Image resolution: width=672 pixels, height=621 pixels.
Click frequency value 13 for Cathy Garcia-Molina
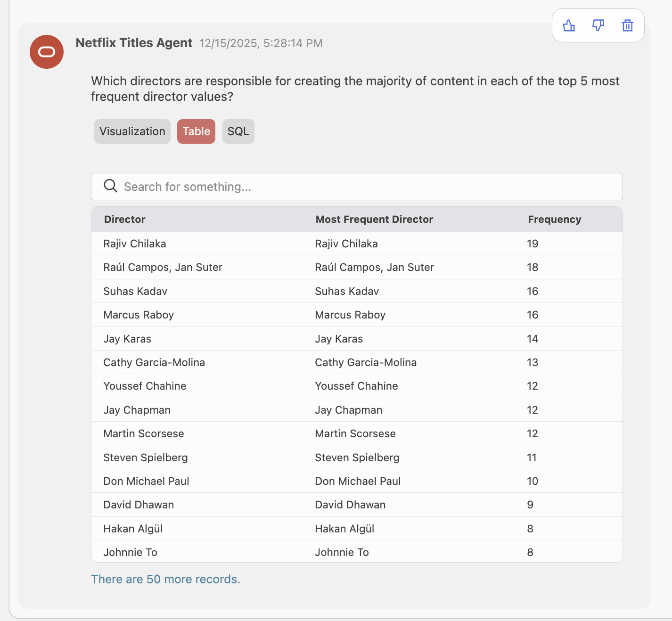(x=533, y=362)
